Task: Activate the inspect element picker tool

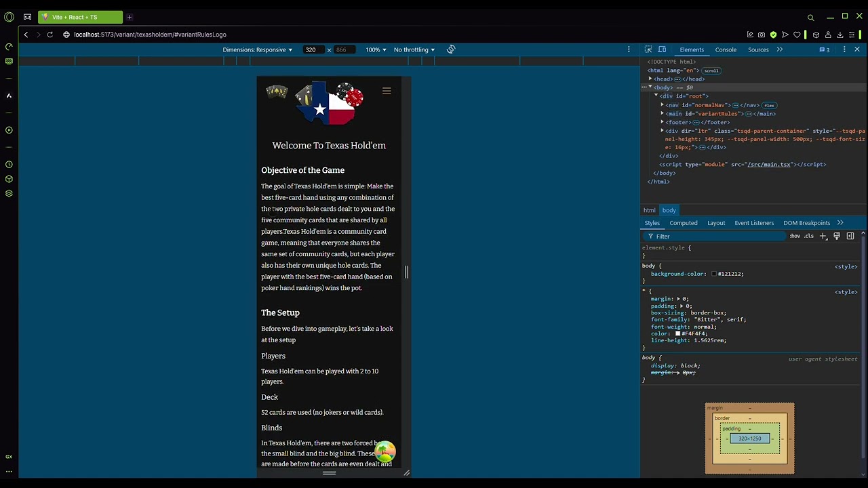Action: [648, 49]
